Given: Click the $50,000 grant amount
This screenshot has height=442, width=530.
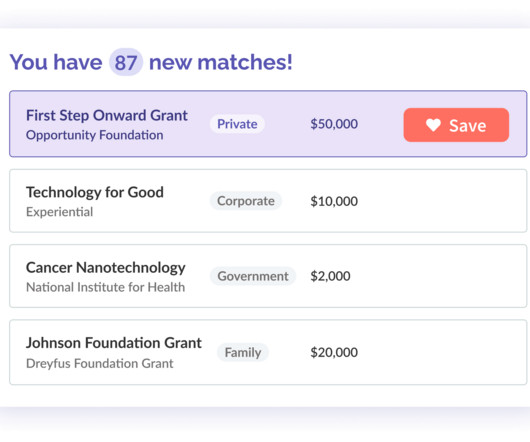Looking at the screenshot, I should click(334, 124).
